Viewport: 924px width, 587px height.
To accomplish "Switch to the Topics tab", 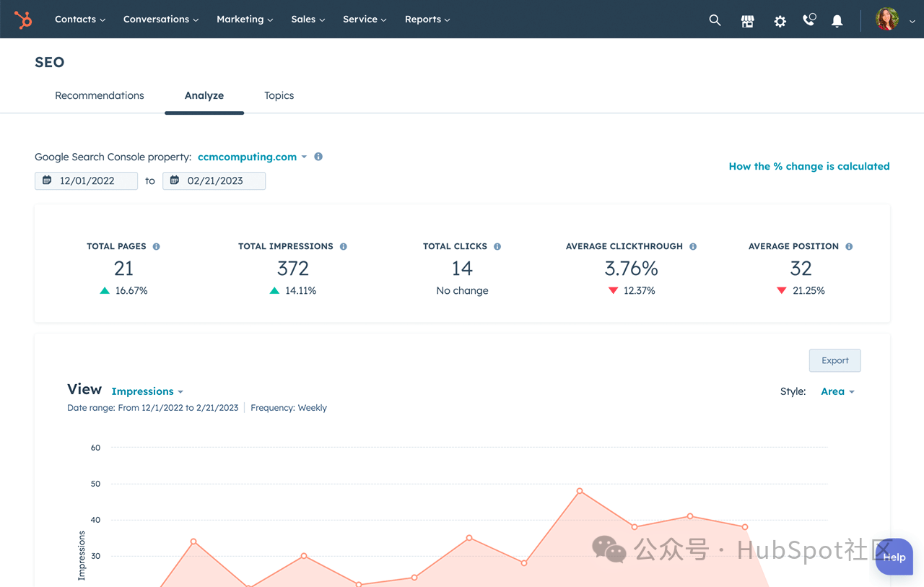I will [279, 95].
